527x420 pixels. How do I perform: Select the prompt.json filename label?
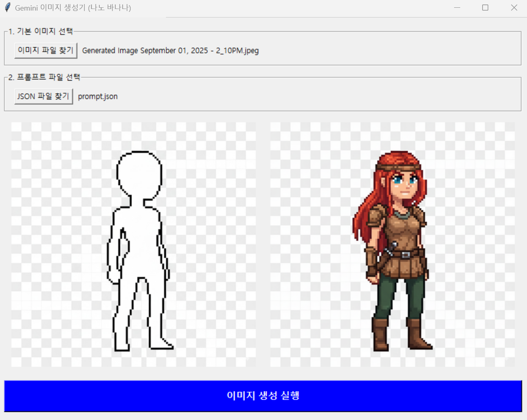coord(98,97)
